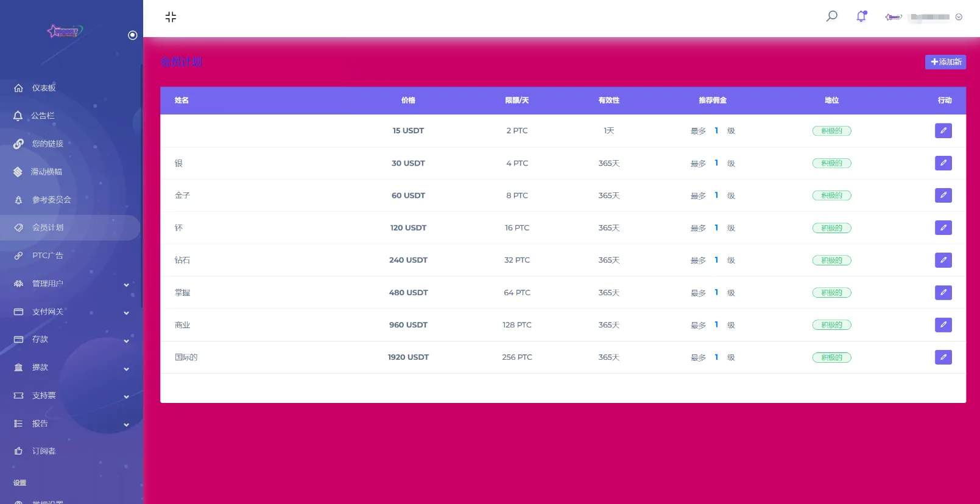Click the 添加新 button

pyautogui.click(x=945, y=62)
